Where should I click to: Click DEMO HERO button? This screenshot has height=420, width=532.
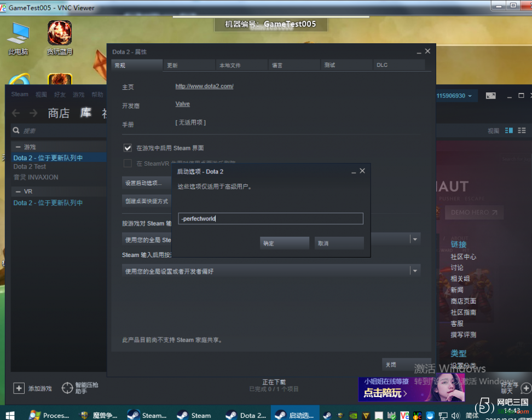tap(474, 213)
